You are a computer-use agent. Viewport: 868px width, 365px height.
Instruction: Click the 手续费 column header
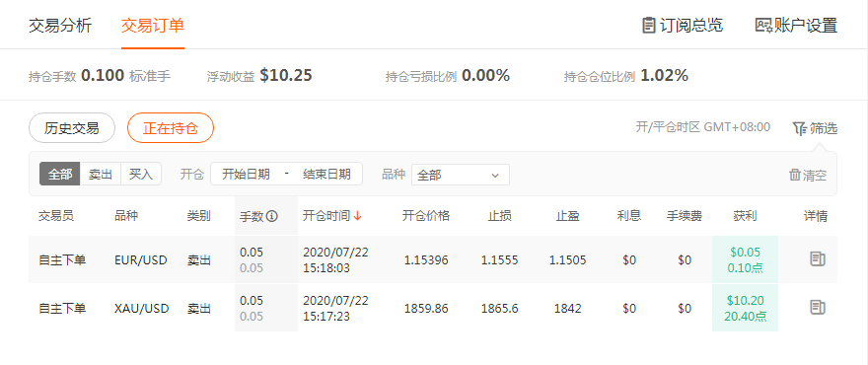coord(685,216)
